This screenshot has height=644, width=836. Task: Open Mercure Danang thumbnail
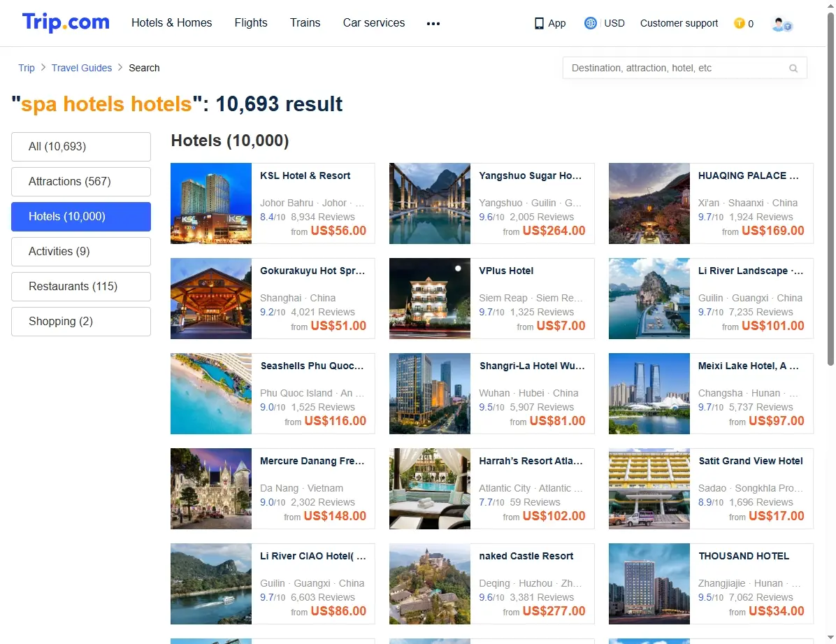pos(211,488)
